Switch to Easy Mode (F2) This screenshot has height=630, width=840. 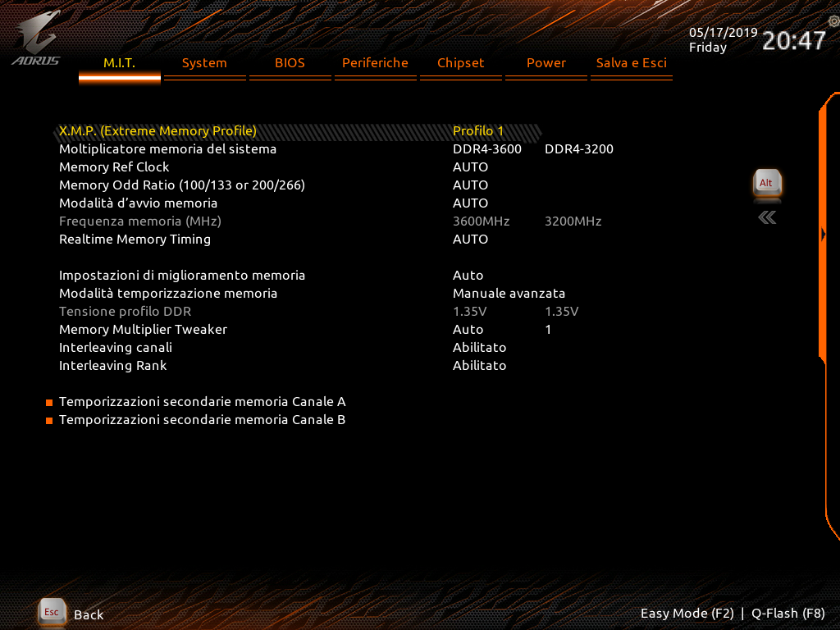coord(687,614)
